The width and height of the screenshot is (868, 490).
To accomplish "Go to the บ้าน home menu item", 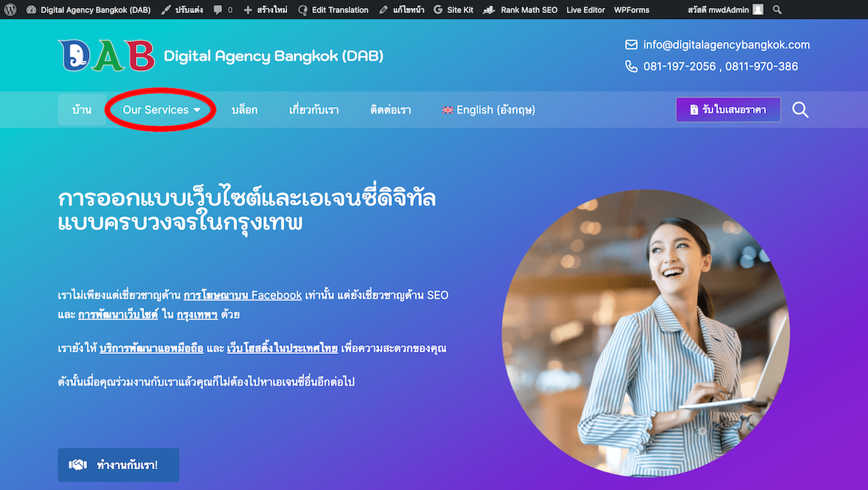I will click(82, 110).
